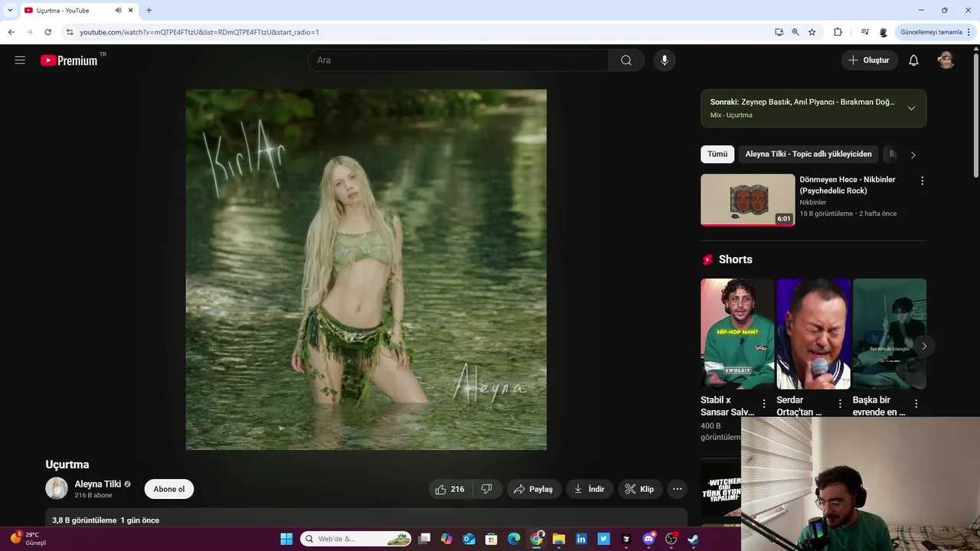Viewport: 980px width, 551px height.
Task: Open the Aleyna Tilki channel link
Action: (x=98, y=484)
